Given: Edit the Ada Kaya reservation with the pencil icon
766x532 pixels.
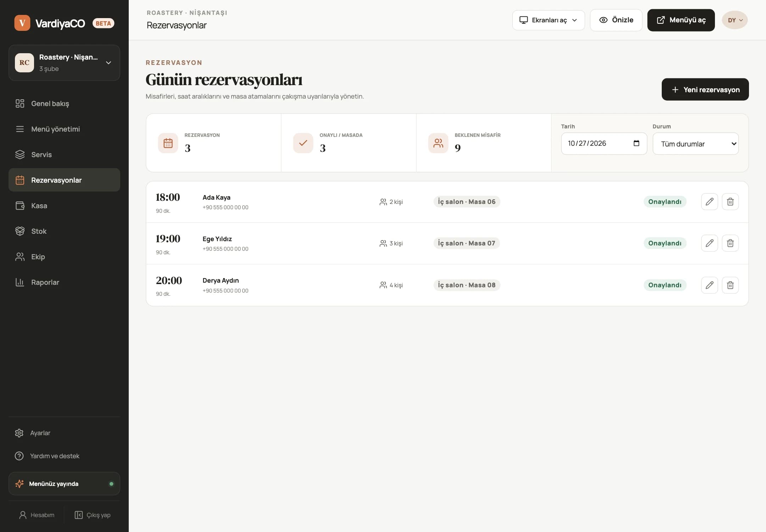Looking at the screenshot, I should coord(709,202).
